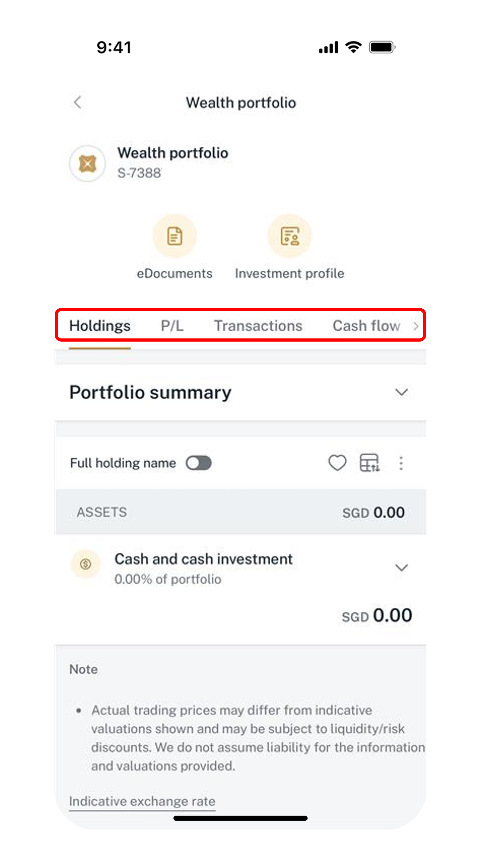The height and width of the screenshot is (868, 482).
Task: Tap the heart favorites icon
Action: (337, 463)
